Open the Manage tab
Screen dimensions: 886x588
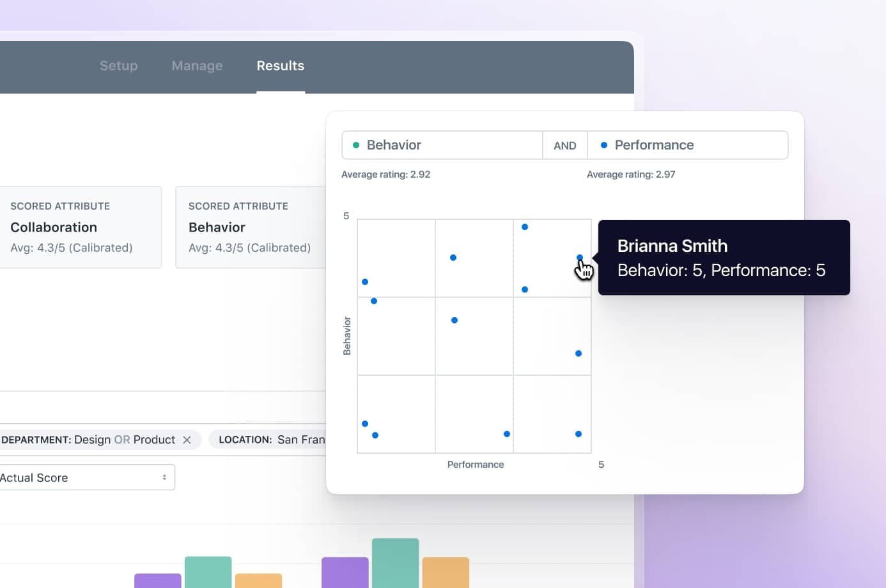pyautogui.click(x=197, y=66)
